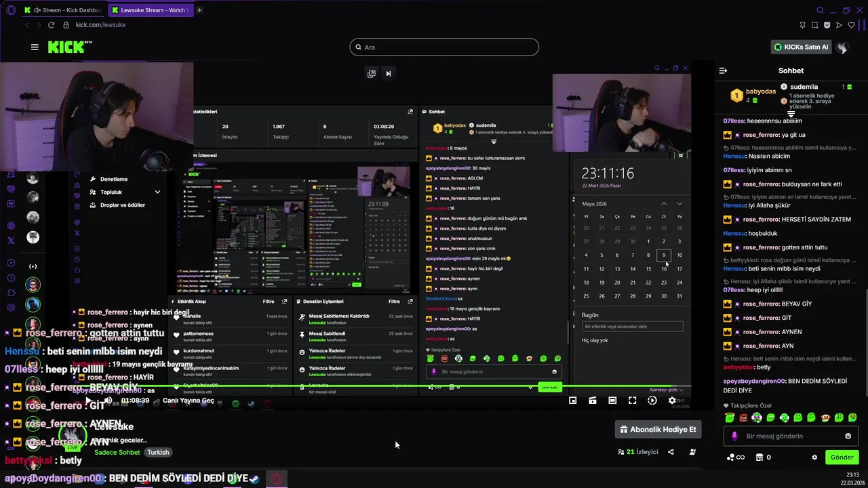Go to previous month in calendar

click(x=664, y=204)
